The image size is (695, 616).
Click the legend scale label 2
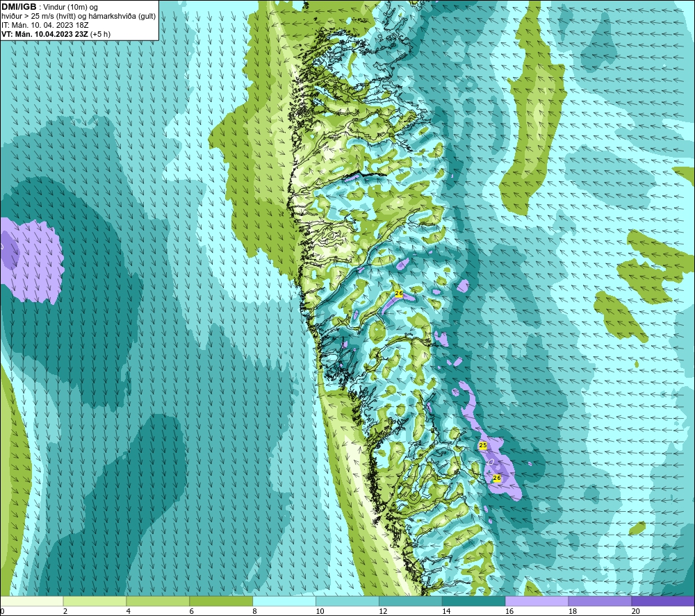65,611
